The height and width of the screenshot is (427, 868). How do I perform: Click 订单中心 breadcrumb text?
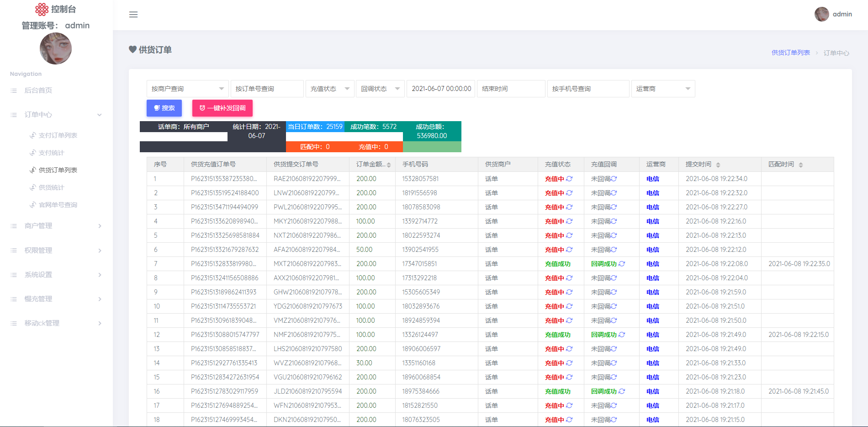click(x=836, y=53)
